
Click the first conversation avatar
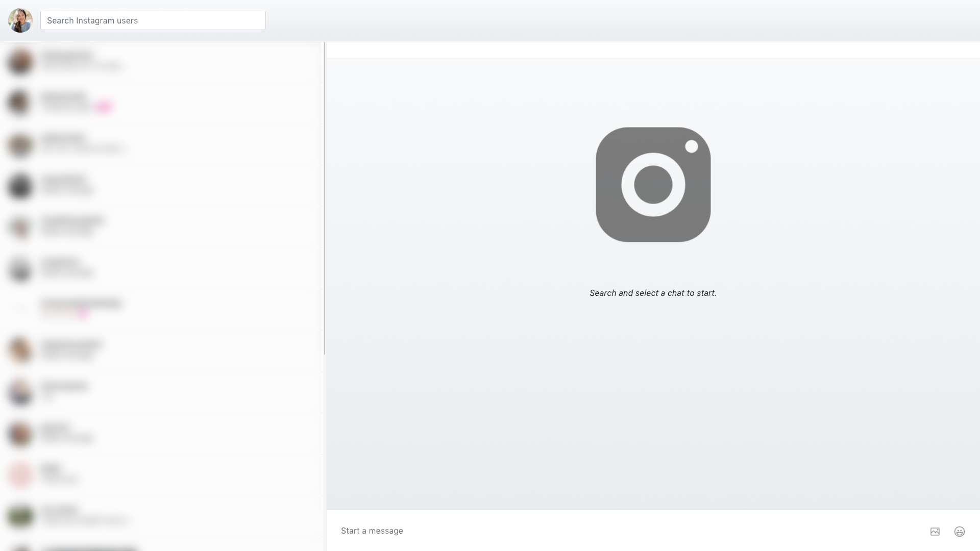(20, 62)
